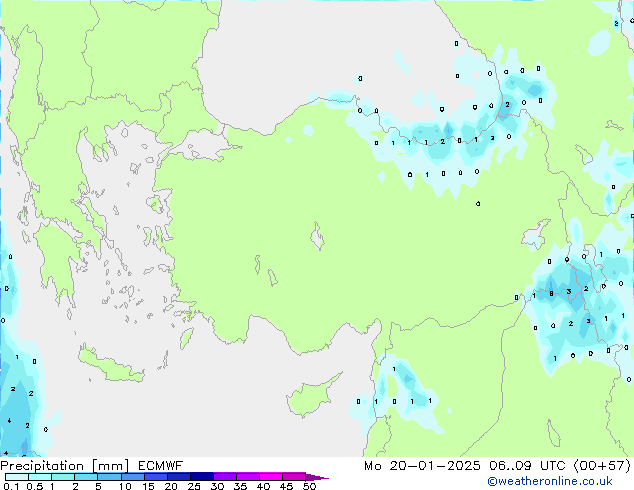The height and width of the screenshot is (490, 634).
Task: Click the 0.5 legend scale label
Action: 35,486
